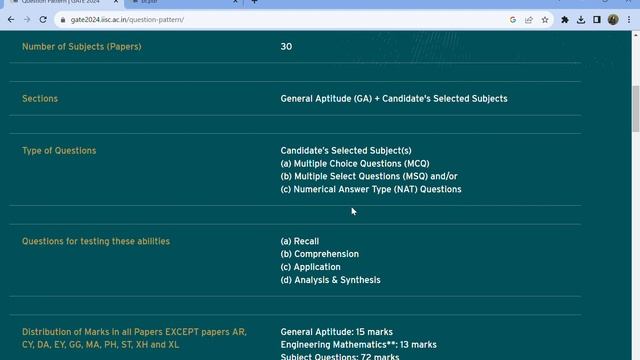Open the browser downloads icon
This screenshot has width=640, height=360.
(x=581, y=20)
